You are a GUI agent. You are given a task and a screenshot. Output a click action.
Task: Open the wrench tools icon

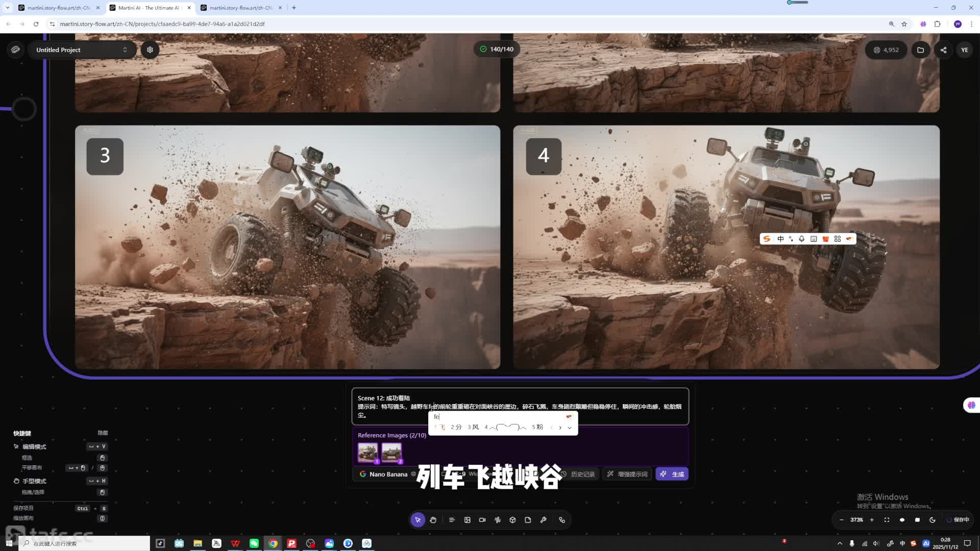(x=543, y=520)
